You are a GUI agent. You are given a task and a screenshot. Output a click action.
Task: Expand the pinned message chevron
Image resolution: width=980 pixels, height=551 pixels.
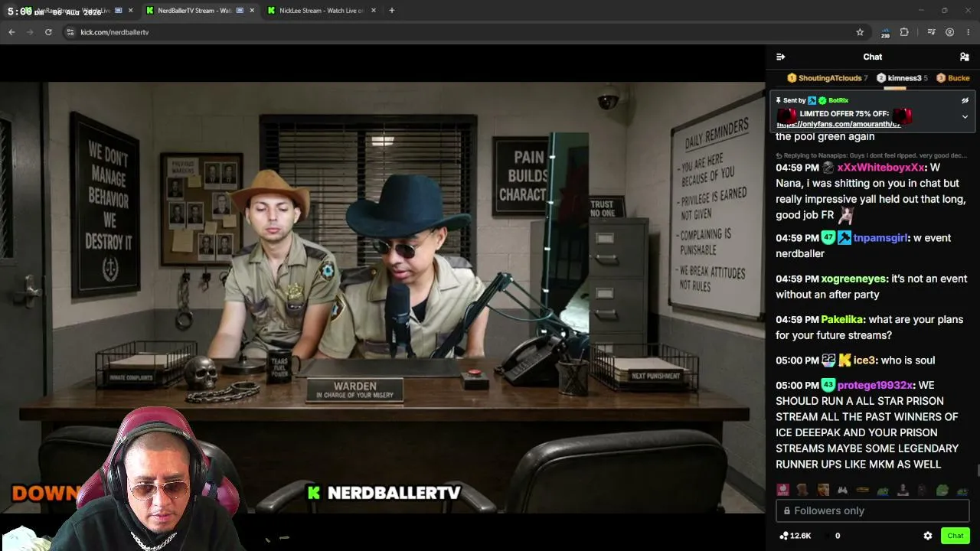click(x=965, y=117)
